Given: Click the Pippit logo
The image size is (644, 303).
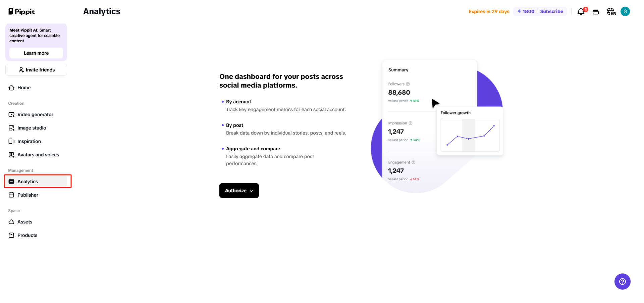Looking at the screenshot, I should click(21, 11).
